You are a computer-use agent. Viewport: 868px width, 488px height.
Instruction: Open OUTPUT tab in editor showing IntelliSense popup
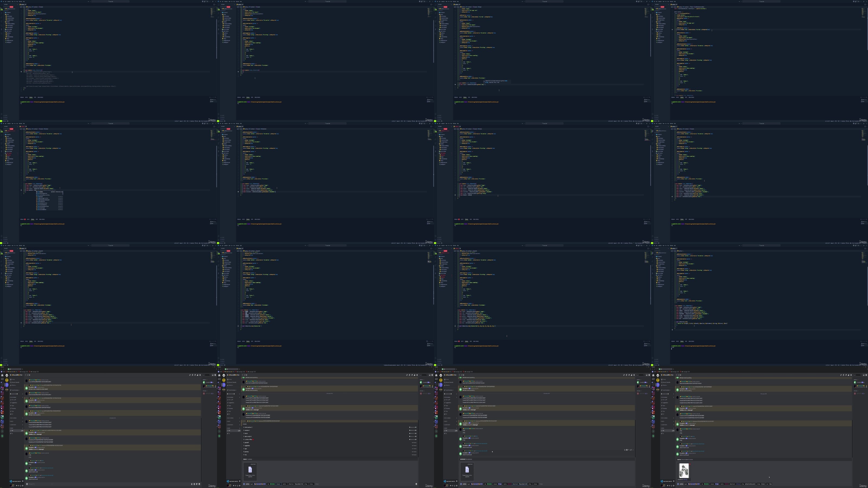pyautogui.click(x=28, y=219)
